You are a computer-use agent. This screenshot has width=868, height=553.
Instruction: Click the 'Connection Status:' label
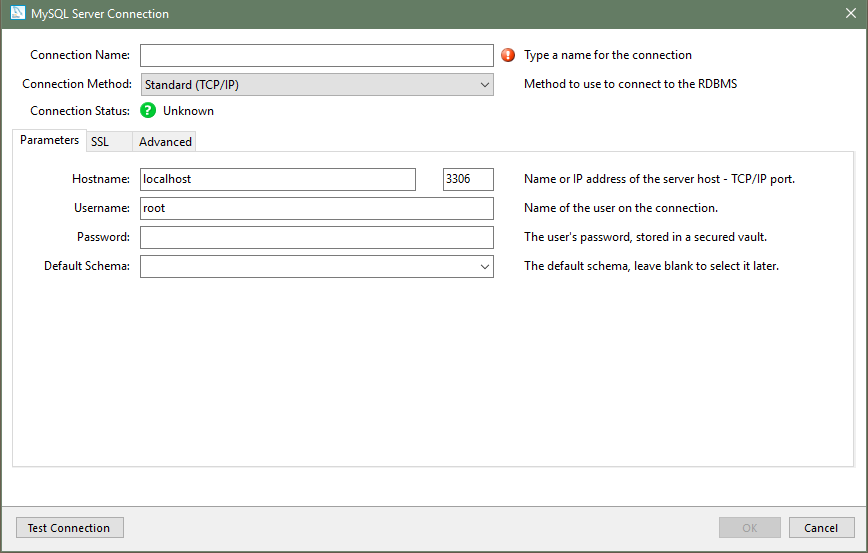pyautogui.click(x=80, y=111)
